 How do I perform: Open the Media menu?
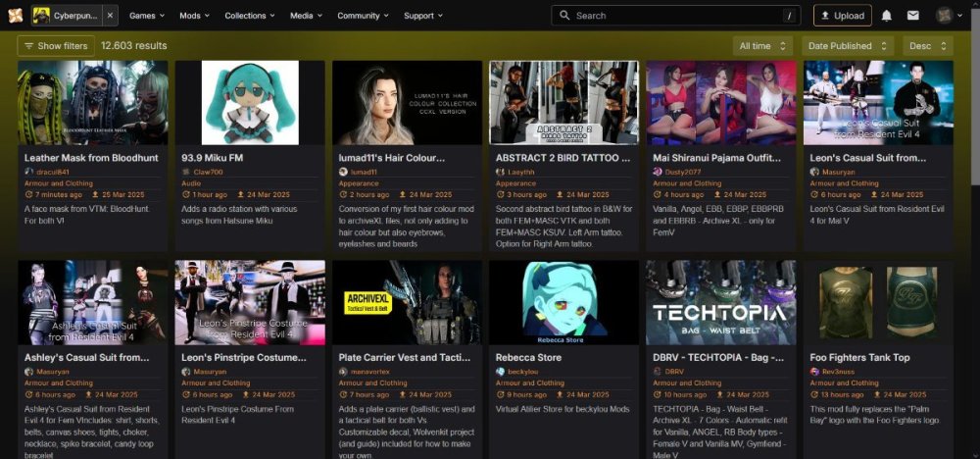point(306,16)
